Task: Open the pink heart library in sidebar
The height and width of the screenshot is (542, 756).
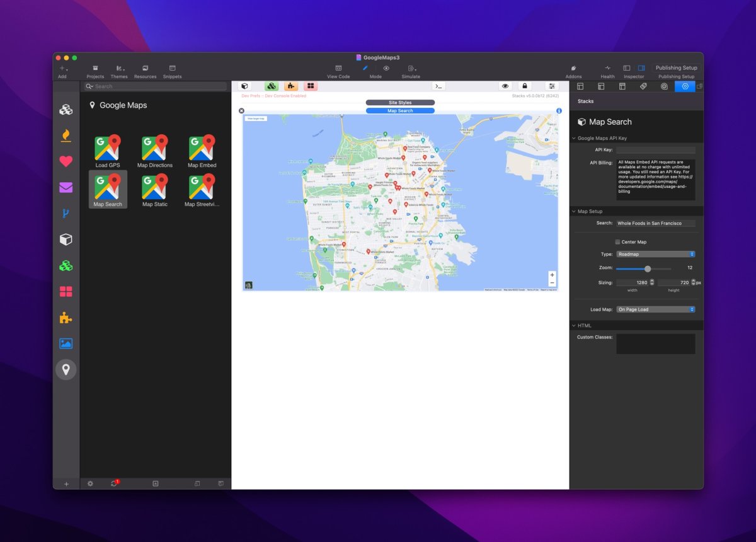Action: 66,161
